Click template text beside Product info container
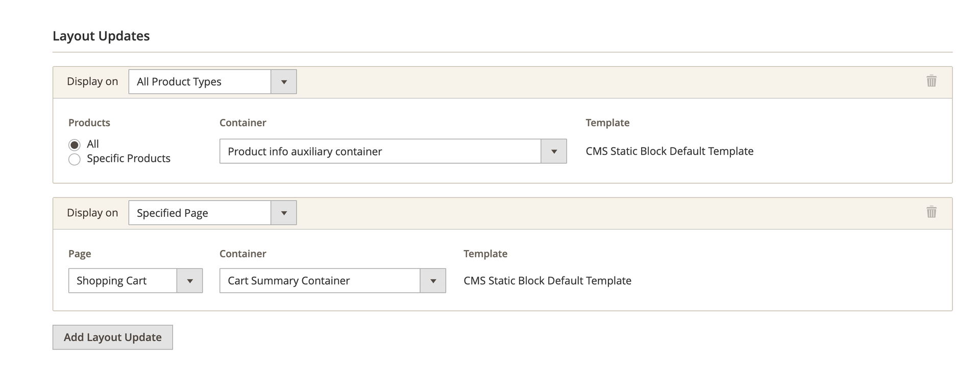The image size is (980, 377). pos(669,152)
